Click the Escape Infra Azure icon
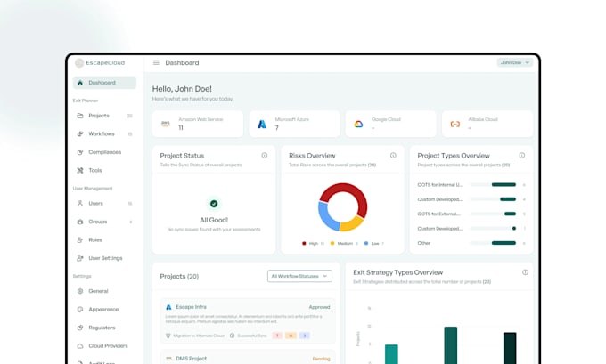 pyautogui.click(x=168, y=307)
